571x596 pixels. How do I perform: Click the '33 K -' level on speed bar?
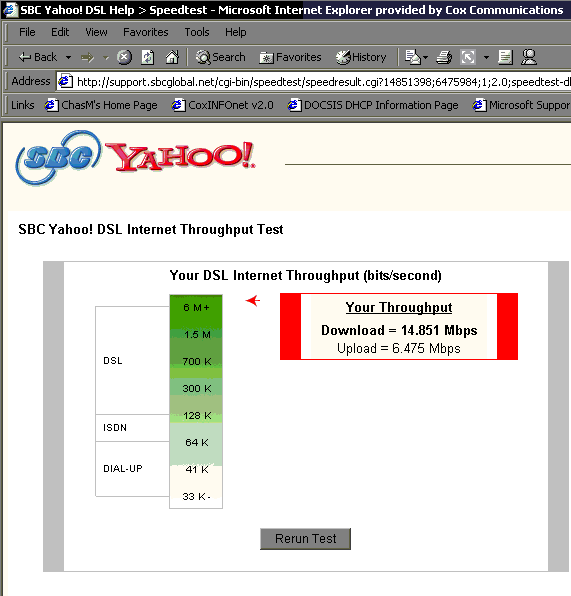coord(197,496)
